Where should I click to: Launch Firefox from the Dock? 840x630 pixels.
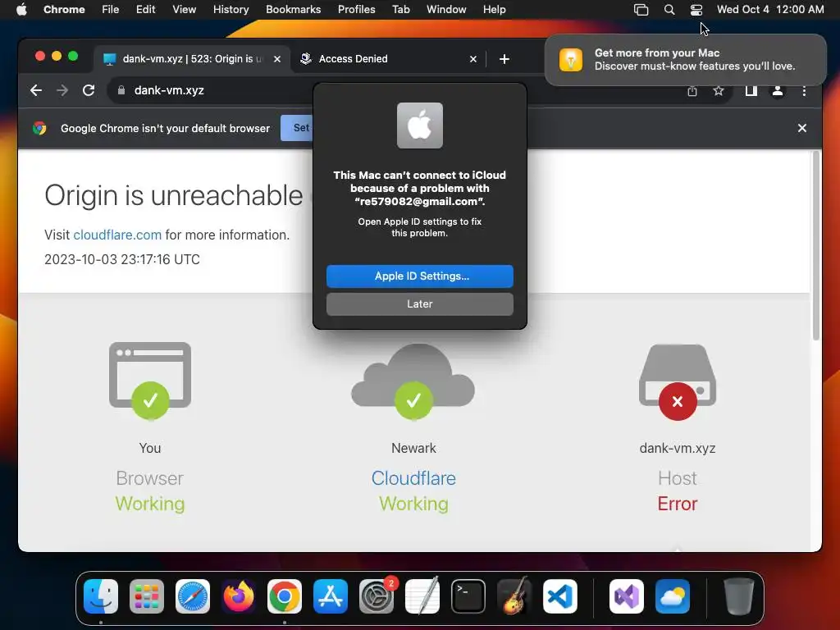pos(239,596)
